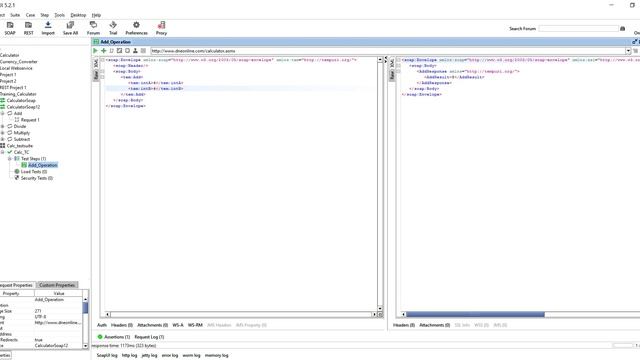Select Request 1 under Add
640x360 pixels.
(30, 120)
